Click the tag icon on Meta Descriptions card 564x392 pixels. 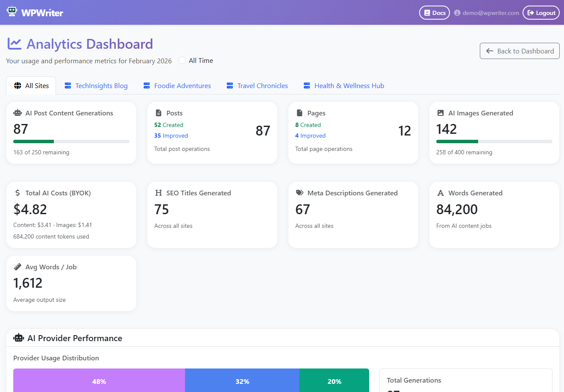(x=299, y=192)
